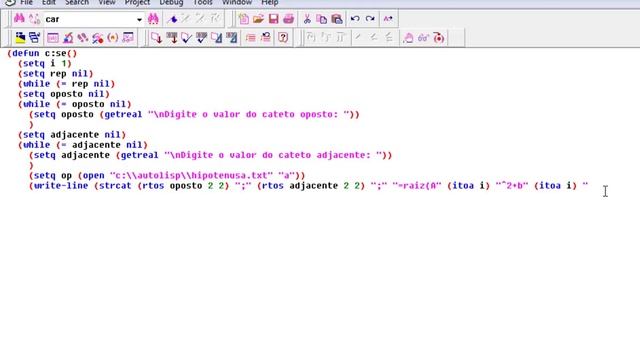The height and width of the screenshot is (360, 640).
Task: Undo the last edit with the Undo arrow
Action: click(x=355, y=19)
